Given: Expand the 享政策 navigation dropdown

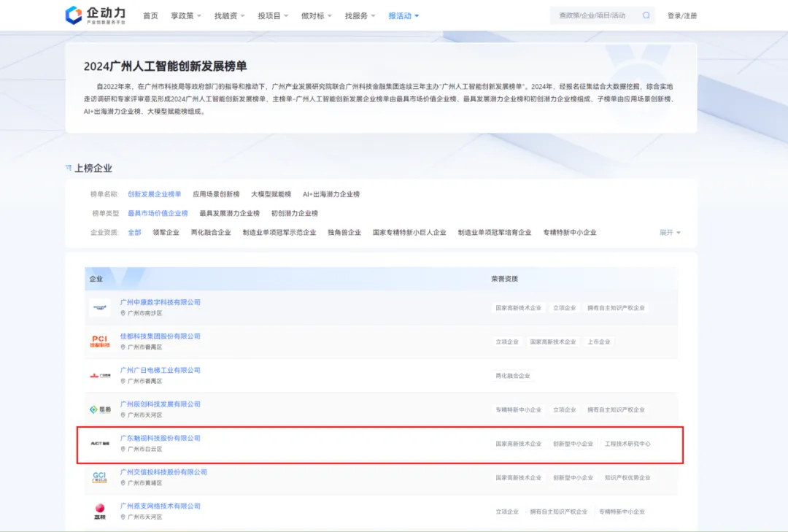Looking at the screenshot, I should [x=186, y=15].
